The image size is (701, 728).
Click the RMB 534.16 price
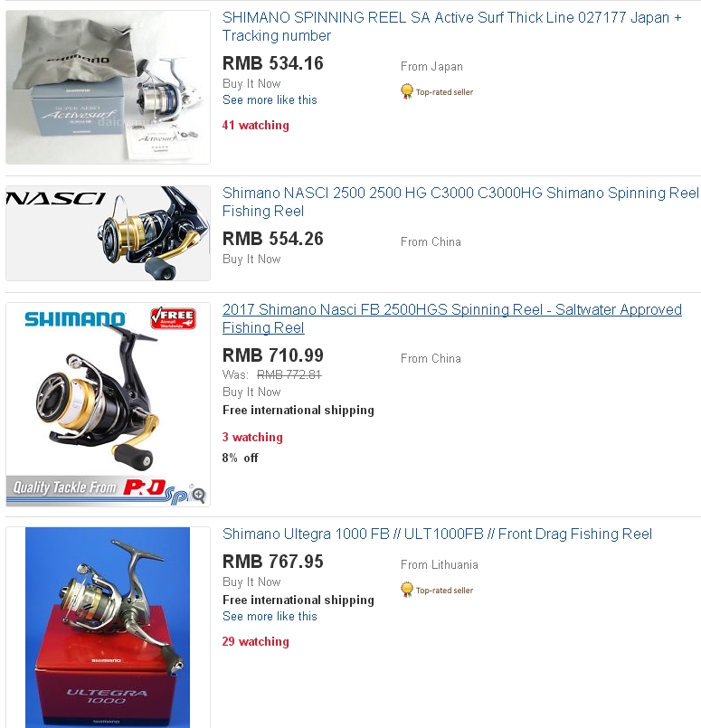pos(272,63)
